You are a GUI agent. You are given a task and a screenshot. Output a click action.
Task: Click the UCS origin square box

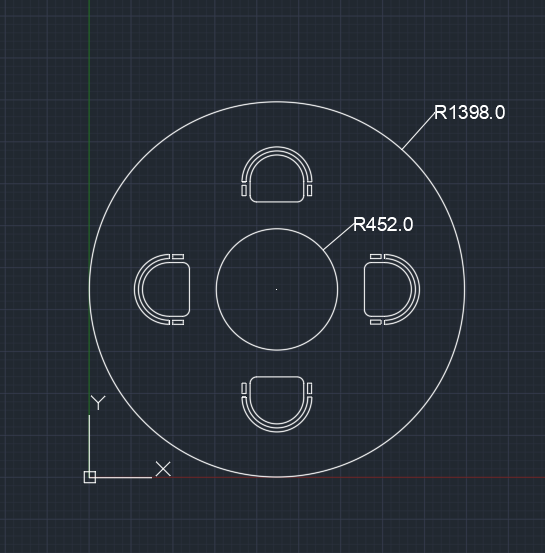tap(90, 477)
